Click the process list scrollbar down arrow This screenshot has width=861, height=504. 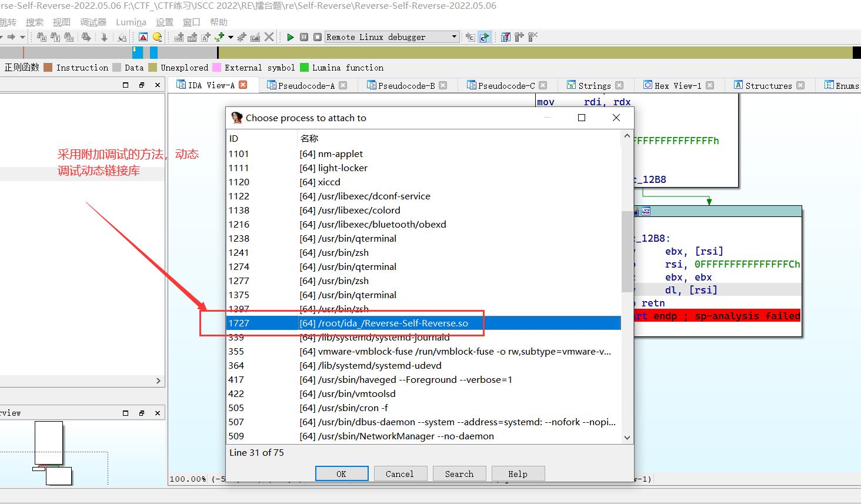[x=627, y=438]
